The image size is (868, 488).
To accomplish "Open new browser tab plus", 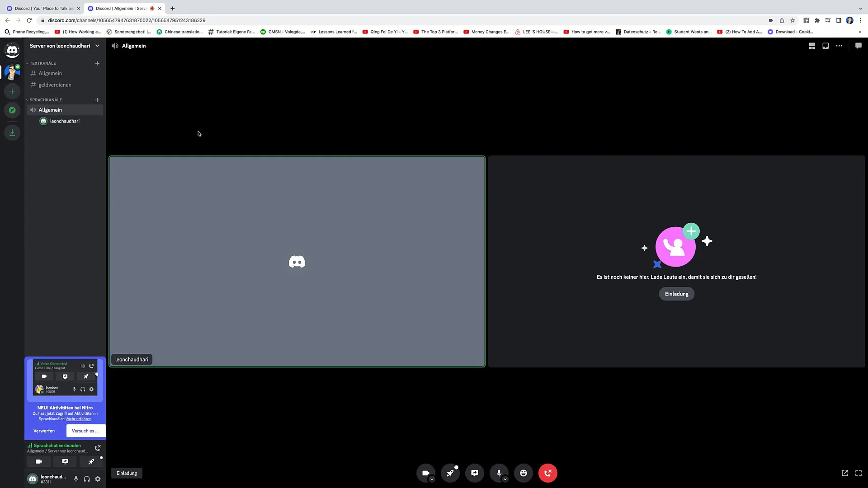I will [x=172, y=8].
